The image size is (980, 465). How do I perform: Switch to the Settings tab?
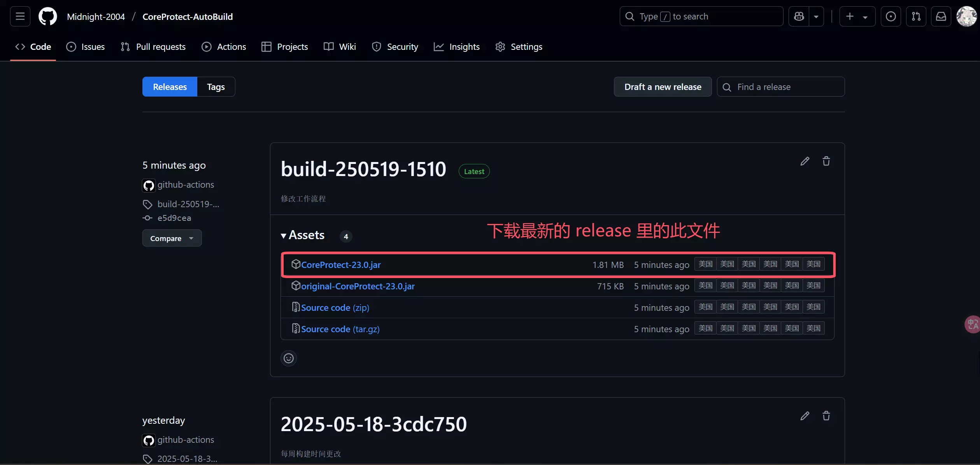(x=519, y=47)
